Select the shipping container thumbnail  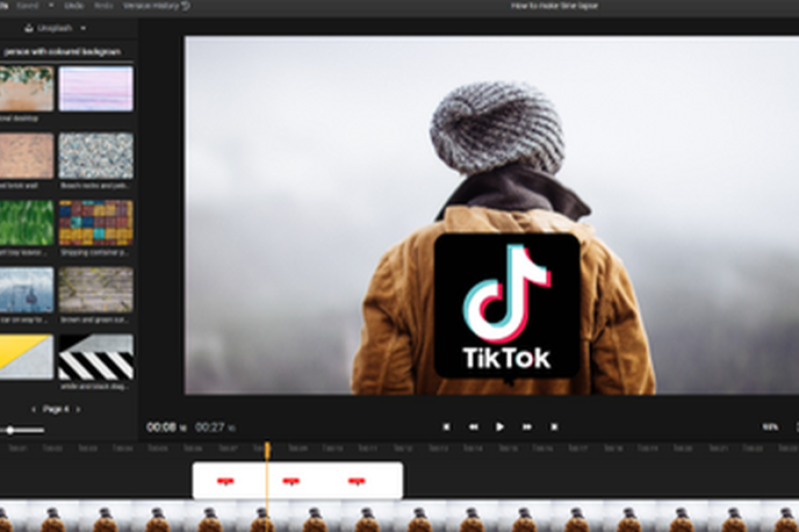coord(95,223)
